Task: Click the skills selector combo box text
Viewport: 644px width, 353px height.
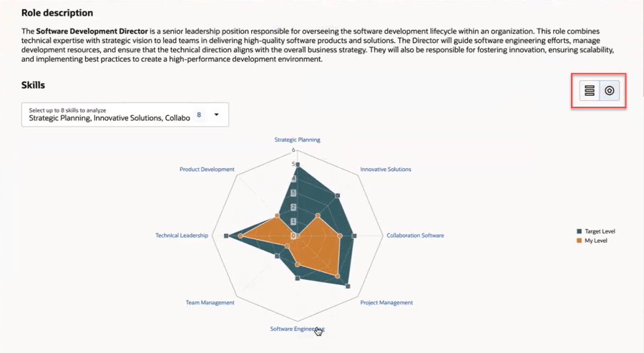Action: (x=109, y=118)
